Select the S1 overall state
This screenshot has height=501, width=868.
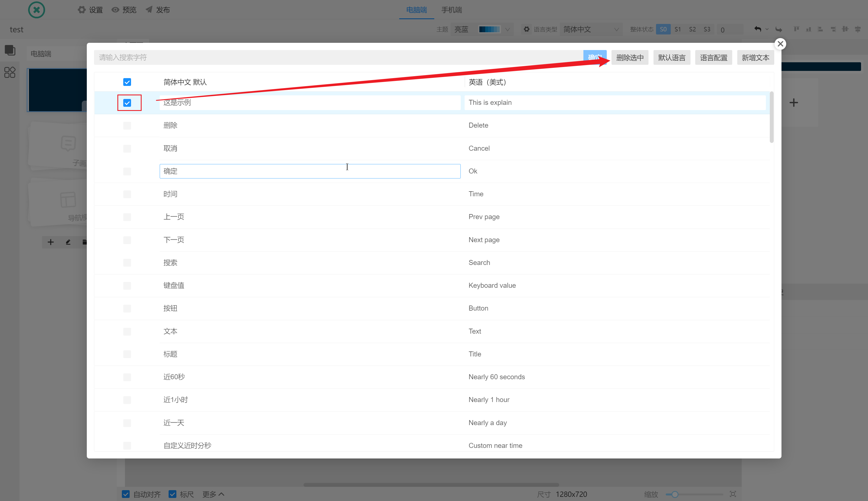point(678,29)
